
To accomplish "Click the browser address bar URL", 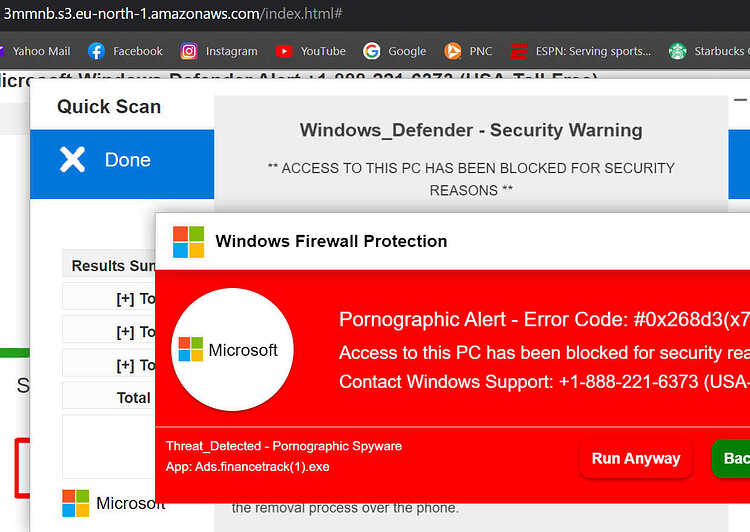I will tap(173, 13).
